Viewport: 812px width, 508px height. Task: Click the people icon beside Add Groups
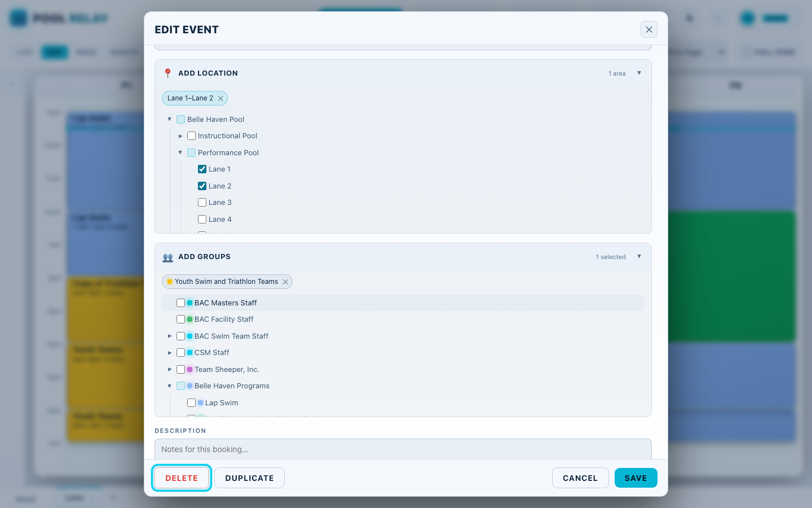[x=167, y=257]
